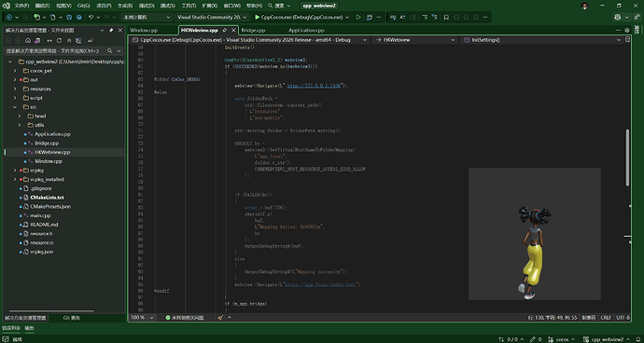The image size is (644, 343).
Task: Toggle the split editor handle above scrollbar
Action: (627, 40)
